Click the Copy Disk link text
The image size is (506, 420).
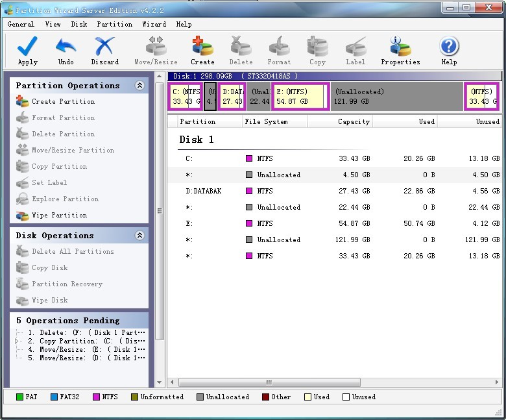50,267
